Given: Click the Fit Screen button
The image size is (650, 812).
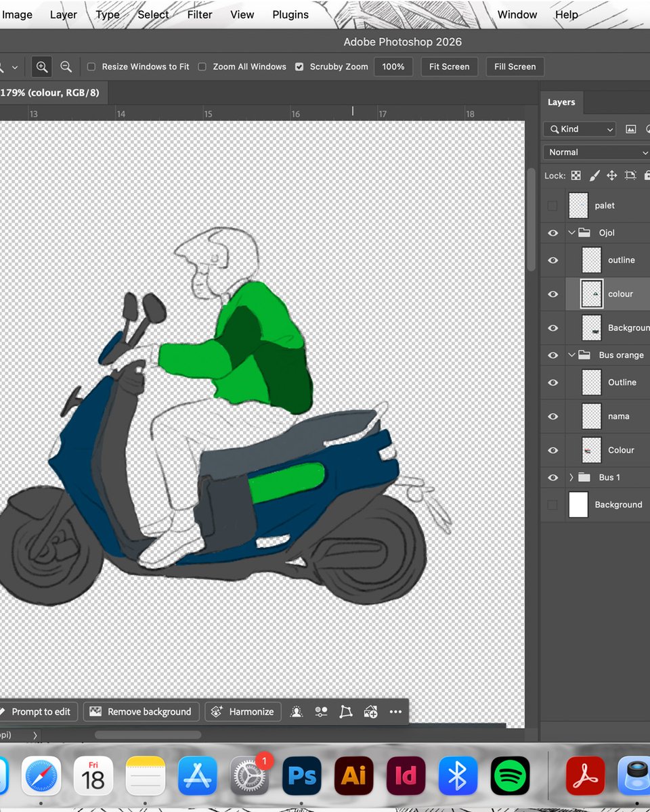Looking at the screenshot, I should [450, 66].
